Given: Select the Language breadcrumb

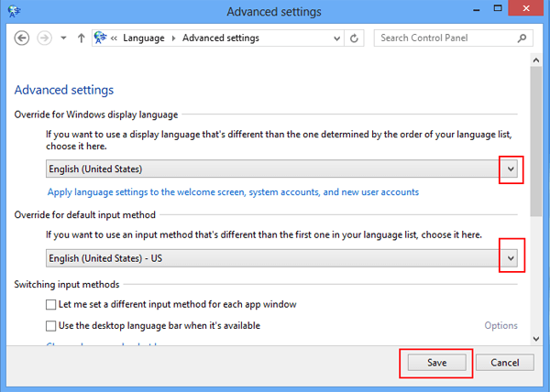Looking at the screenshot, I should click(x=144, y=38).
